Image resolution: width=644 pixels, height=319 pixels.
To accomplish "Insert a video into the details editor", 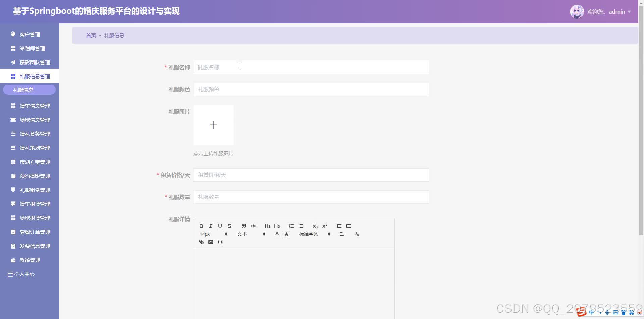I will tap(220, 242).
